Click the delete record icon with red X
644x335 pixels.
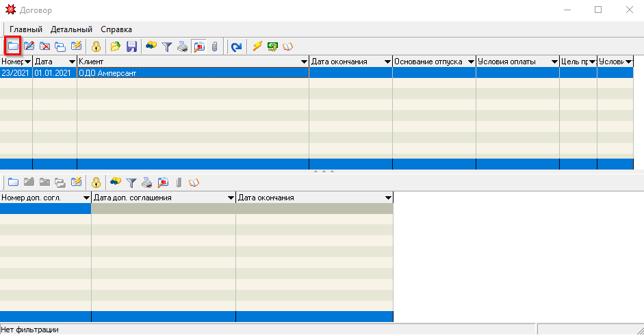tap(44, 46)
